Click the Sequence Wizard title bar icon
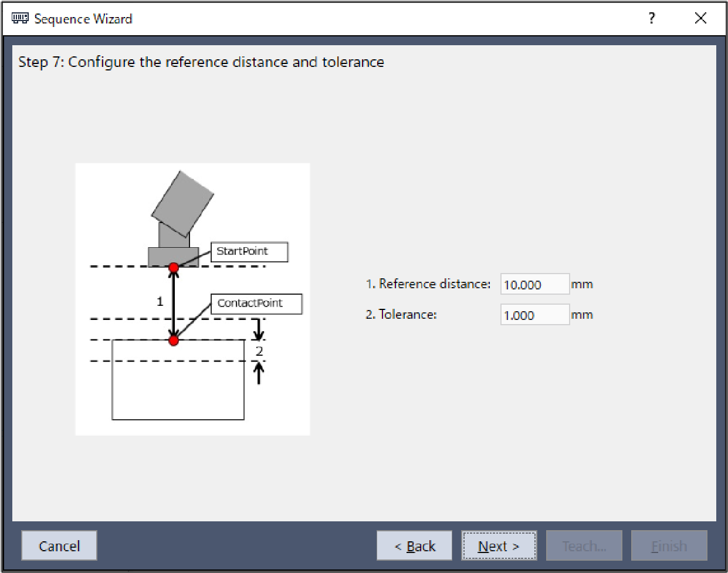 19,19
